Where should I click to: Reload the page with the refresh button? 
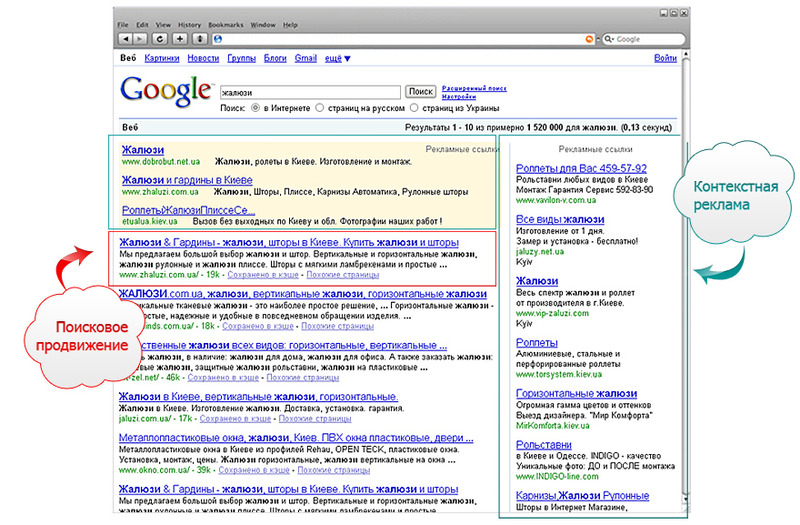click(x=159, y=39)
